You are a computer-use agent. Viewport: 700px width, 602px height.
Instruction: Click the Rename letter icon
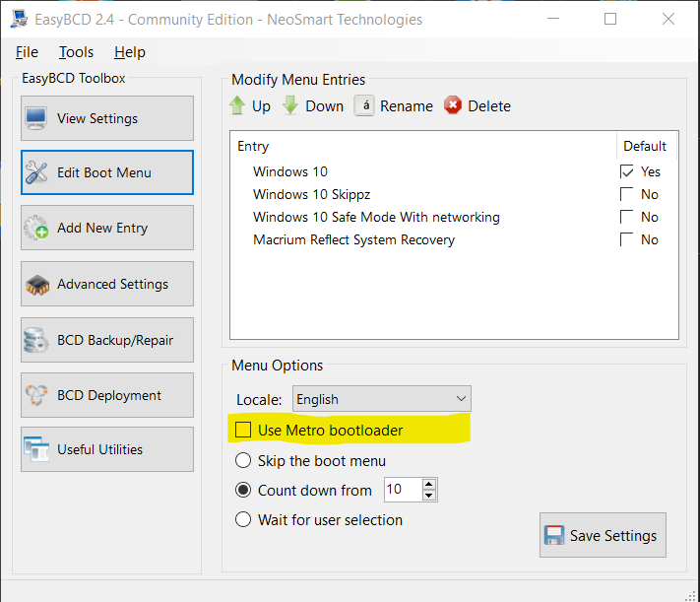tap(364, 106)
